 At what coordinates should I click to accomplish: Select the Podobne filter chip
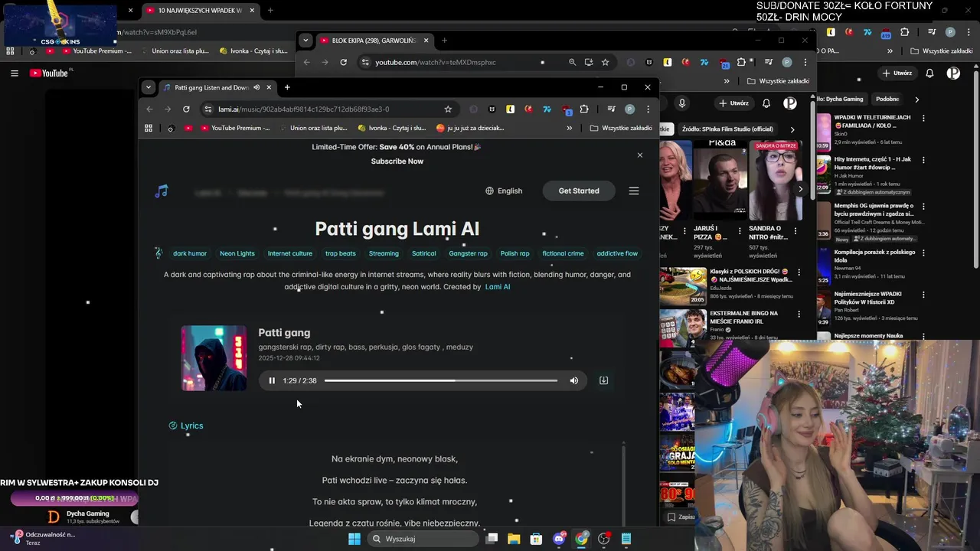(887, 99)
